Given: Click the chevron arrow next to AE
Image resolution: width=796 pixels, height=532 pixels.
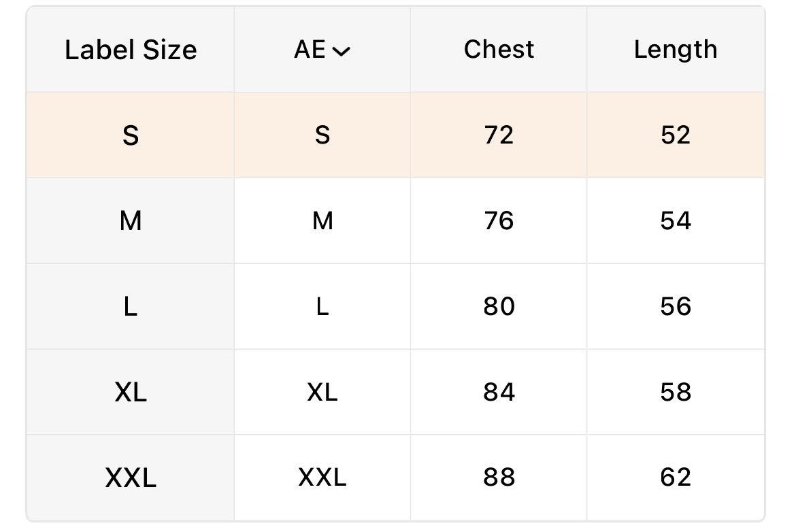Looking at the screenshot, I should (x=342, y=51).
